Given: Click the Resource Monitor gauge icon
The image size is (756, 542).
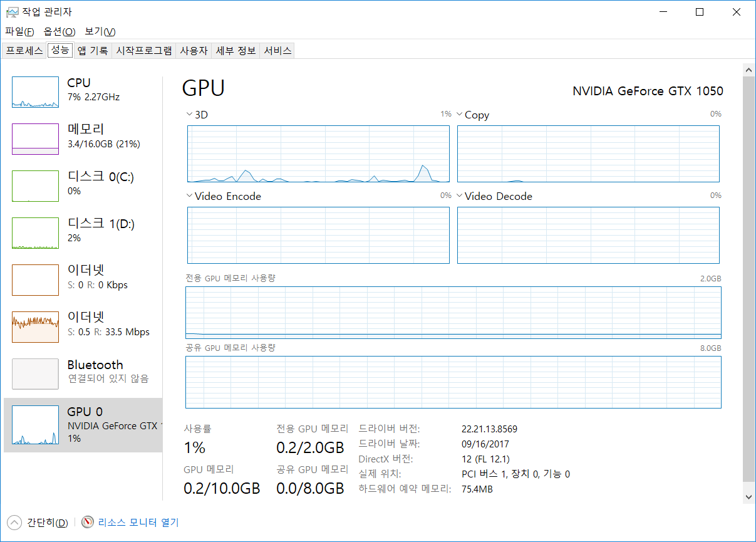Looking at the screenshot, I should [x=88, y=523].
